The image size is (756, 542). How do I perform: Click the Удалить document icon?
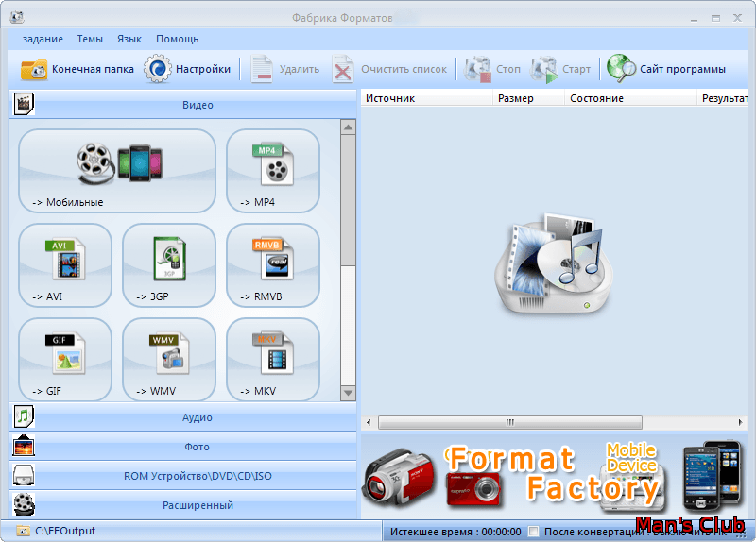(x=262, y=69)
